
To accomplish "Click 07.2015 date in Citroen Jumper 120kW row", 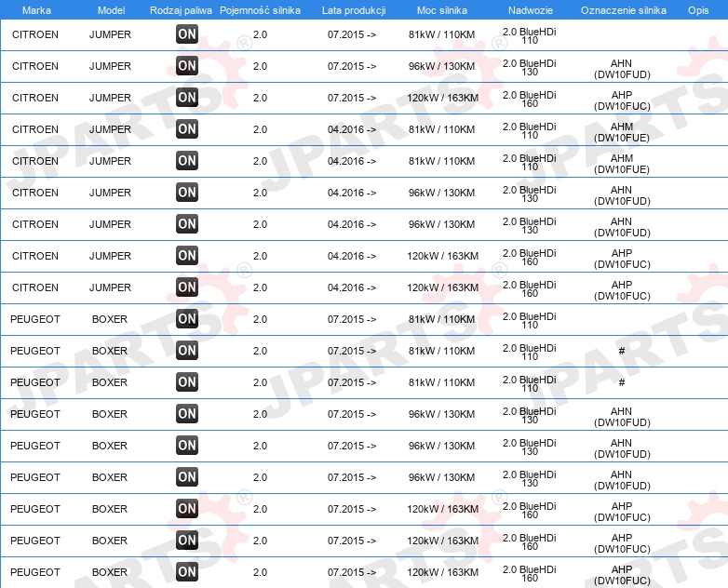I will pos(352,98).
